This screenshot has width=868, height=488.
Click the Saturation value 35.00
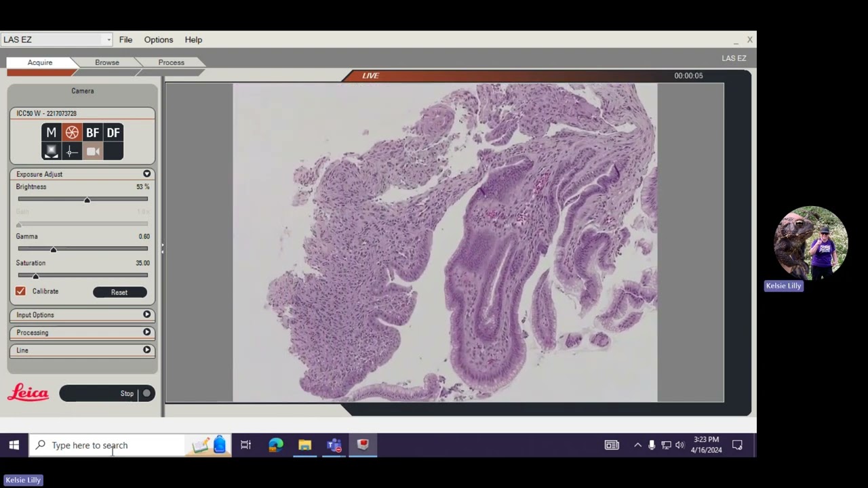142,263
